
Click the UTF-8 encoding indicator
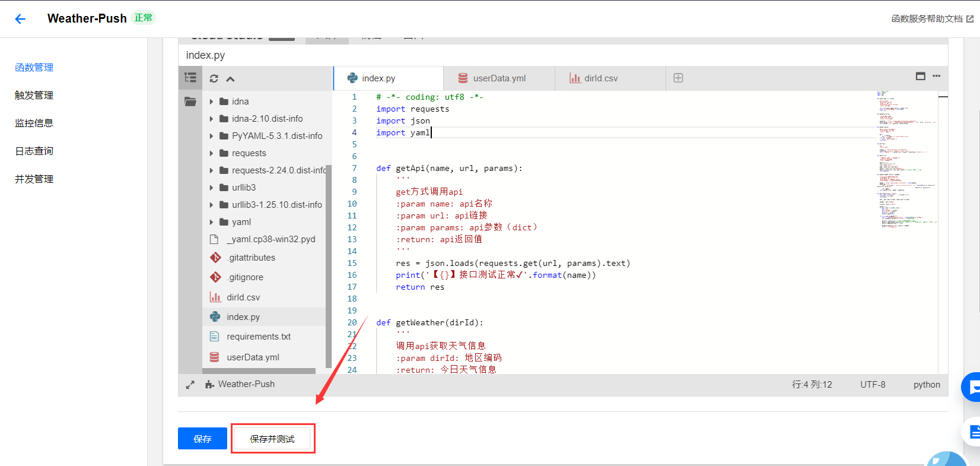pyautogui.click(x=873, y=385)
